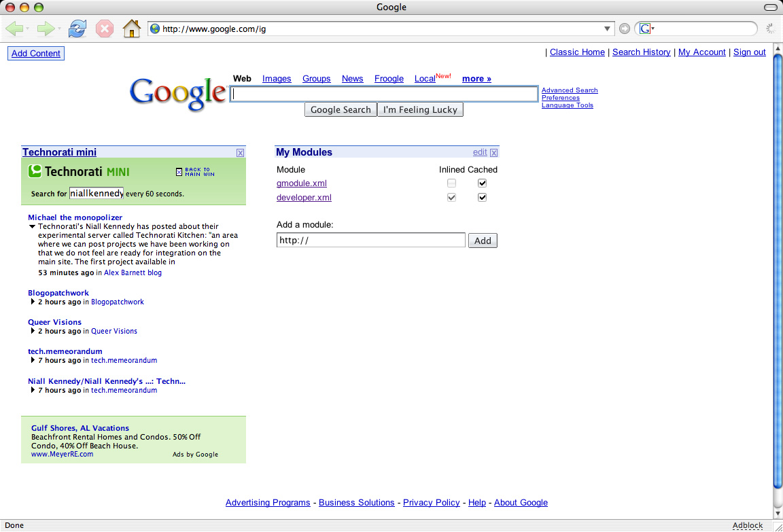Open search engine chooser Google icon
Viewport: 783px width, 532px height.
(645, 29)
